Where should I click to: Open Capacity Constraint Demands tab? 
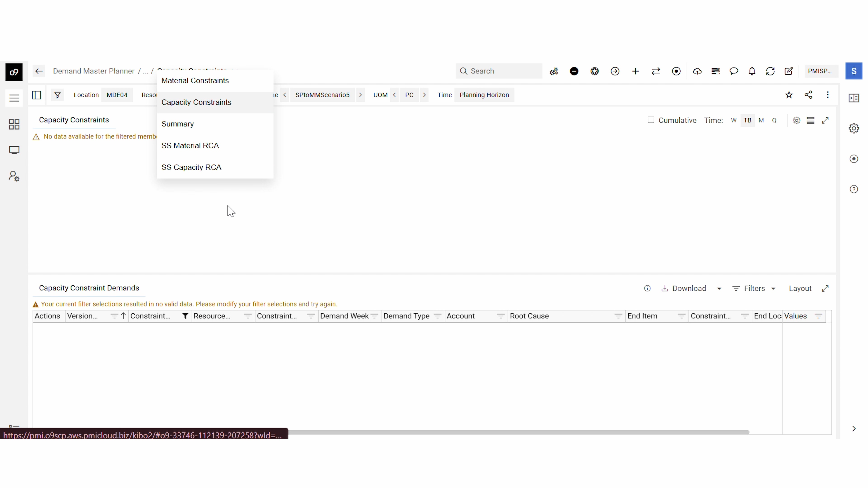click(89, 288)
